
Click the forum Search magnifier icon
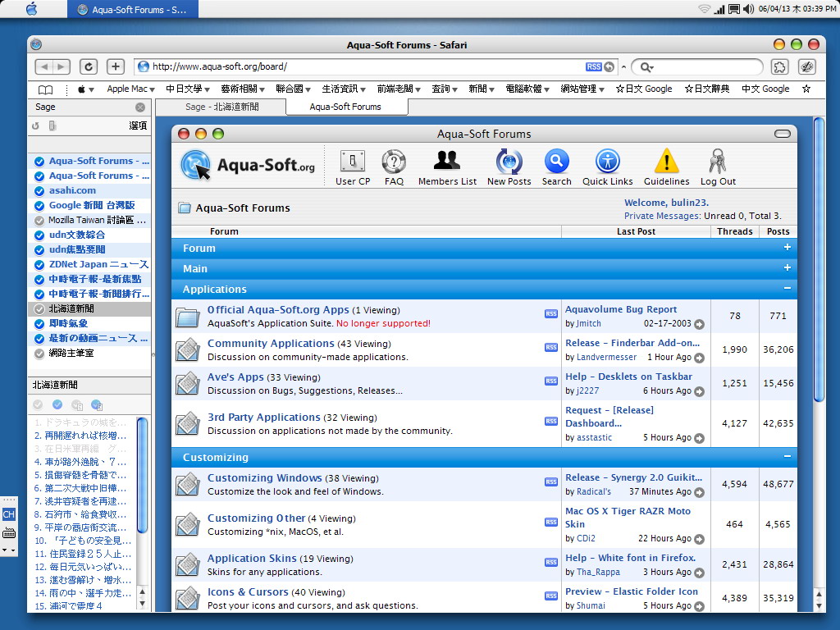click(x=556, y=162)
